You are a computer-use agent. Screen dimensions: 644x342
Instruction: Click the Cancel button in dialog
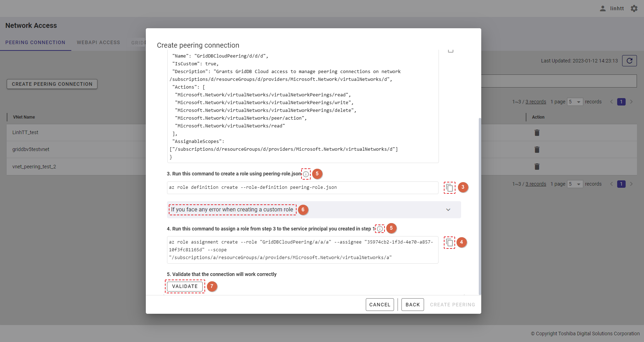[x=380, y=305]
